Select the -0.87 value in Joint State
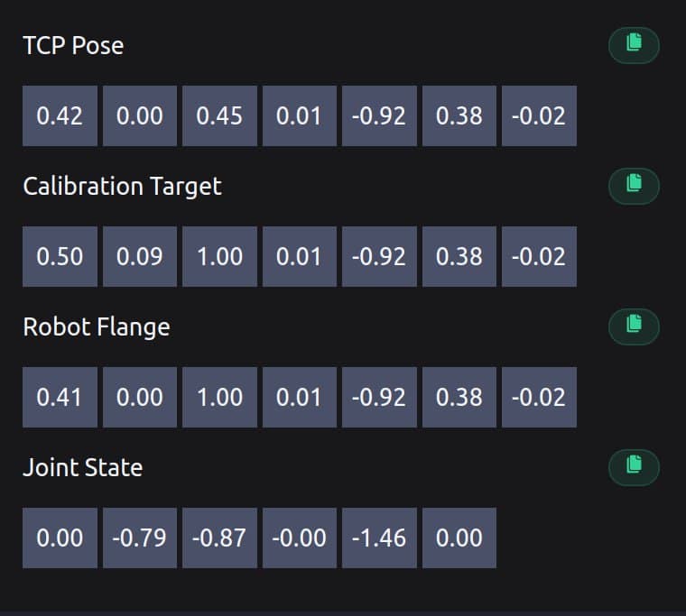Viewport: 686px width, 616px height. coord(219,538)
